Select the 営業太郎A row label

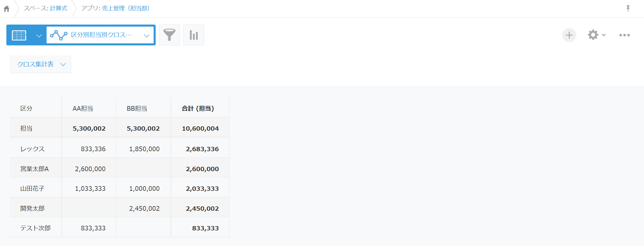point(34,169)
